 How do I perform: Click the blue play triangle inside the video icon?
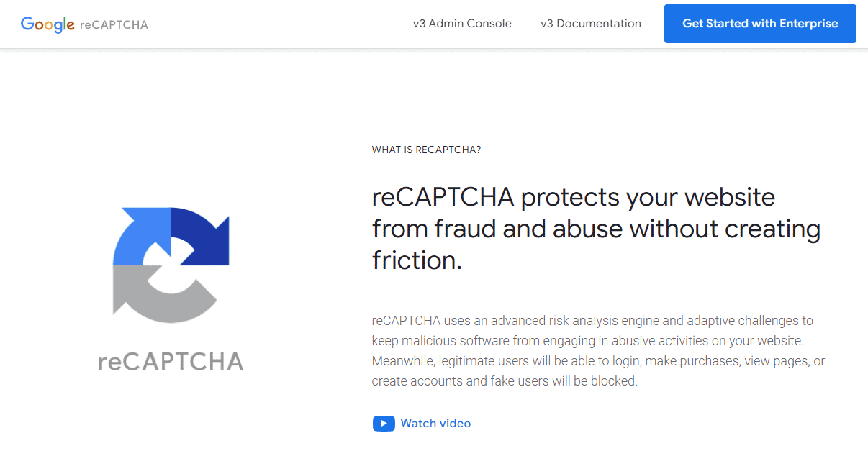[x=385, y=423]
